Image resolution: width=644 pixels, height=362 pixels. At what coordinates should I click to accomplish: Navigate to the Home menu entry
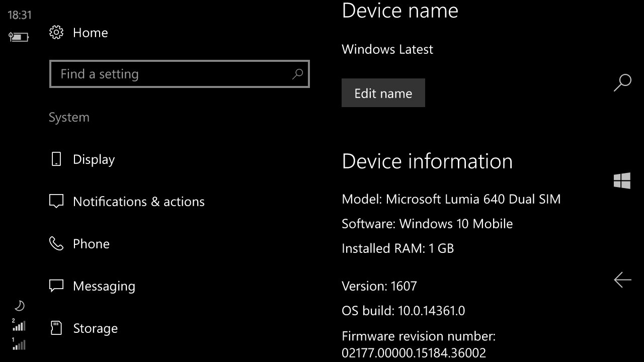[x=91, y=32]
